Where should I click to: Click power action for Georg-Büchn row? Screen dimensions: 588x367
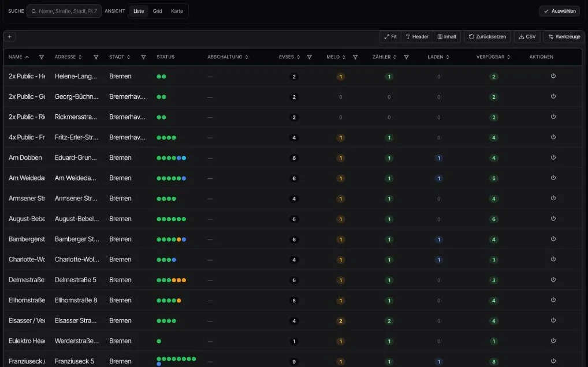553,96
